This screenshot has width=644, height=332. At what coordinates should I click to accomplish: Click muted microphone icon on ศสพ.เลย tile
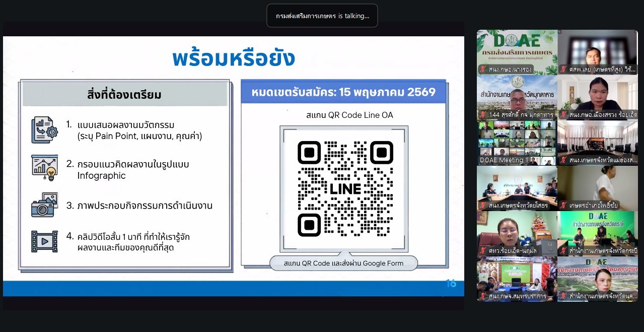(563, 70)
